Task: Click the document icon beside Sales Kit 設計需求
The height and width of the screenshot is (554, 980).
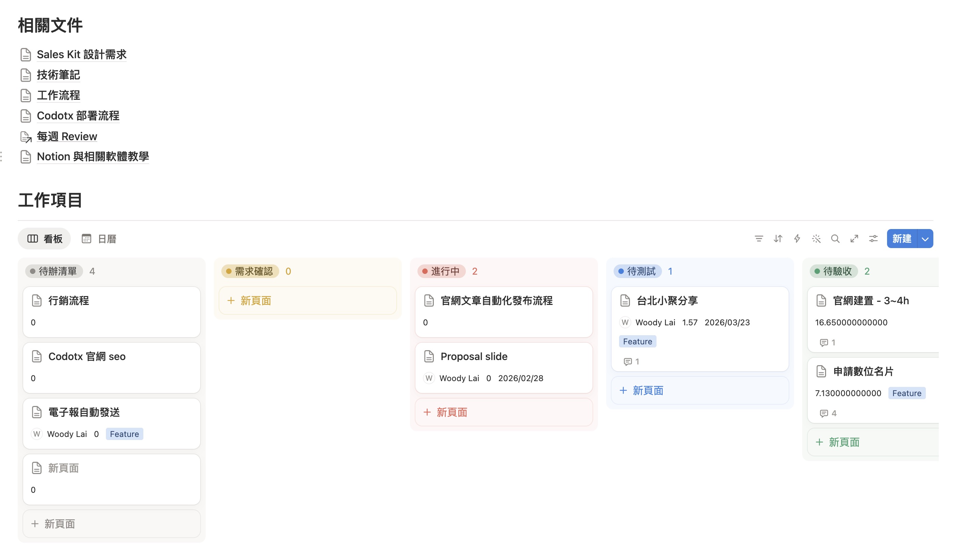Action: 25,54
